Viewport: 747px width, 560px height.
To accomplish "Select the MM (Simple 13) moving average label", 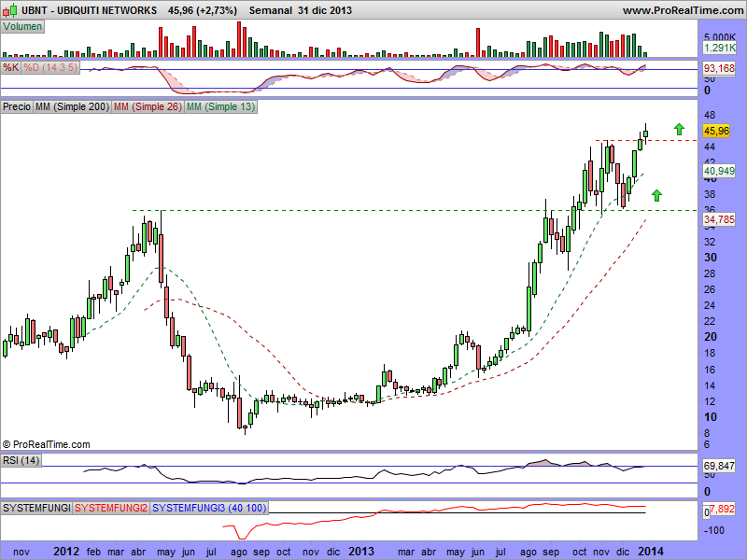I will (x=220, y=106).
